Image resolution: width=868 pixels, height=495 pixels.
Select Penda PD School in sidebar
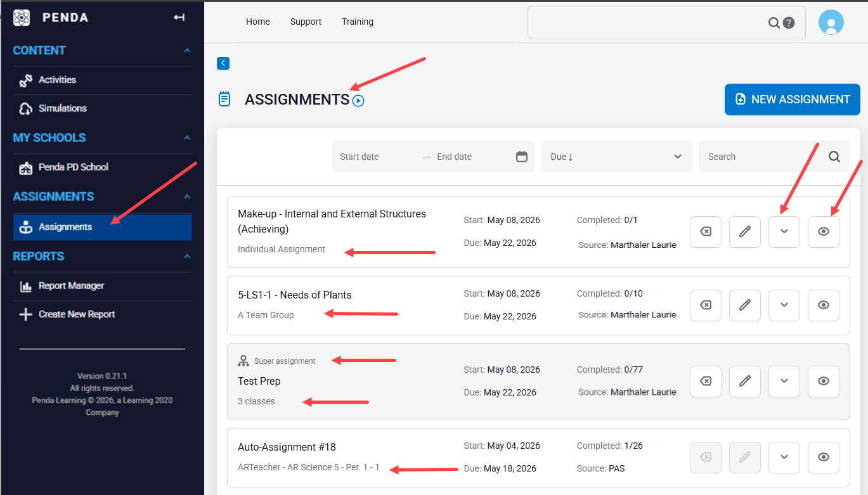pyautogui.click(x=102, y=167)
